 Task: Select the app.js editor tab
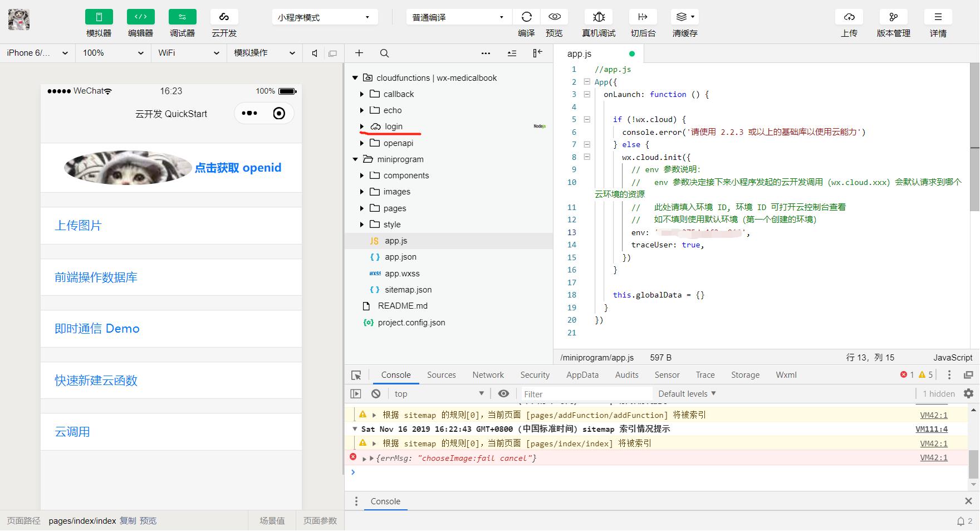tap(599, 53)
